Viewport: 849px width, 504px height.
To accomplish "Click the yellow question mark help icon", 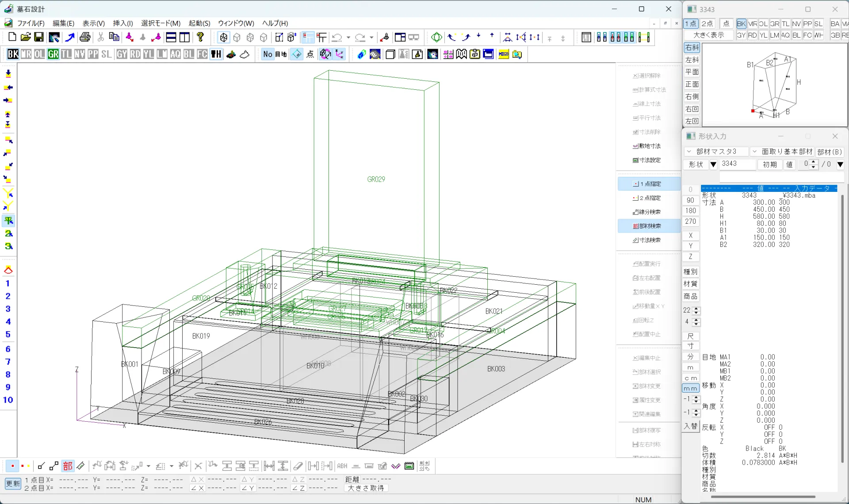I will 200,37.
